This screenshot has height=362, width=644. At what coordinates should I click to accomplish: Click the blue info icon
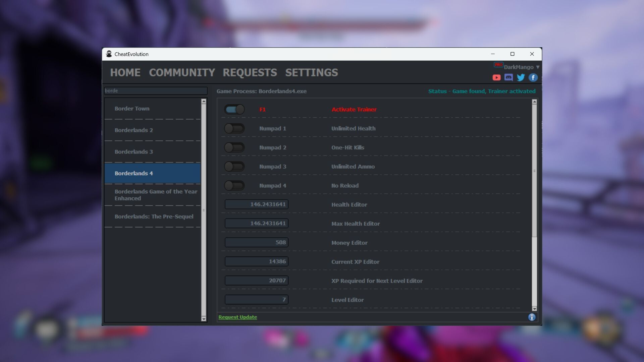click(532, 317)
